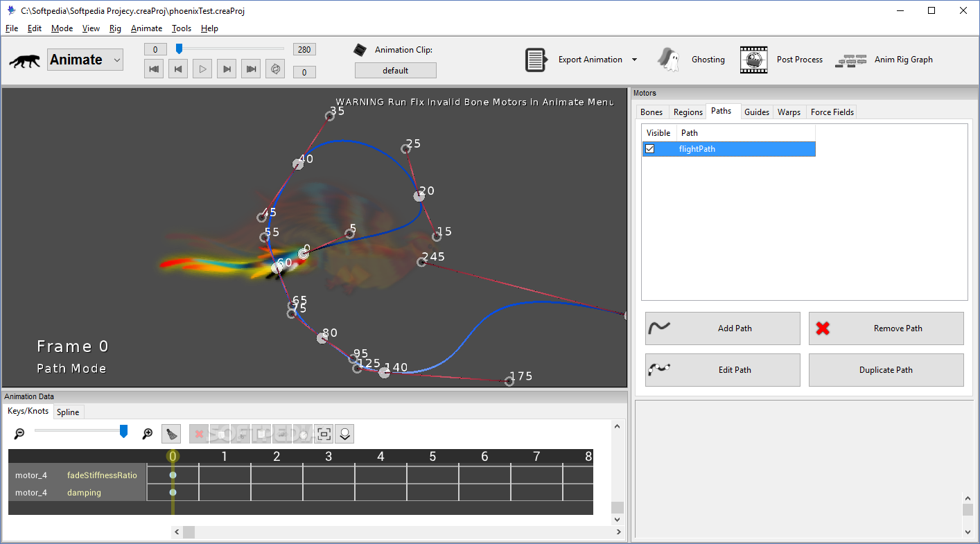
Task: Open the Edit menu
Action: (x=35, y=28)
